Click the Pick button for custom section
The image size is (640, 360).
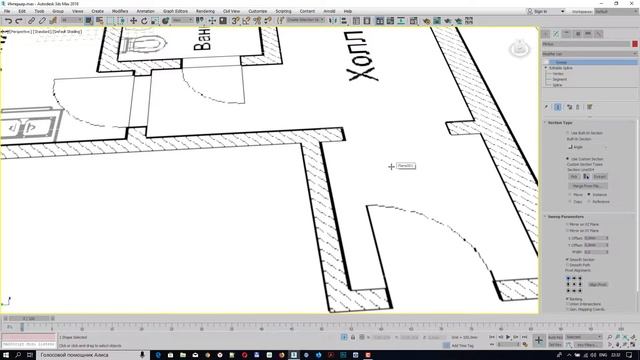tap(574, 177)
